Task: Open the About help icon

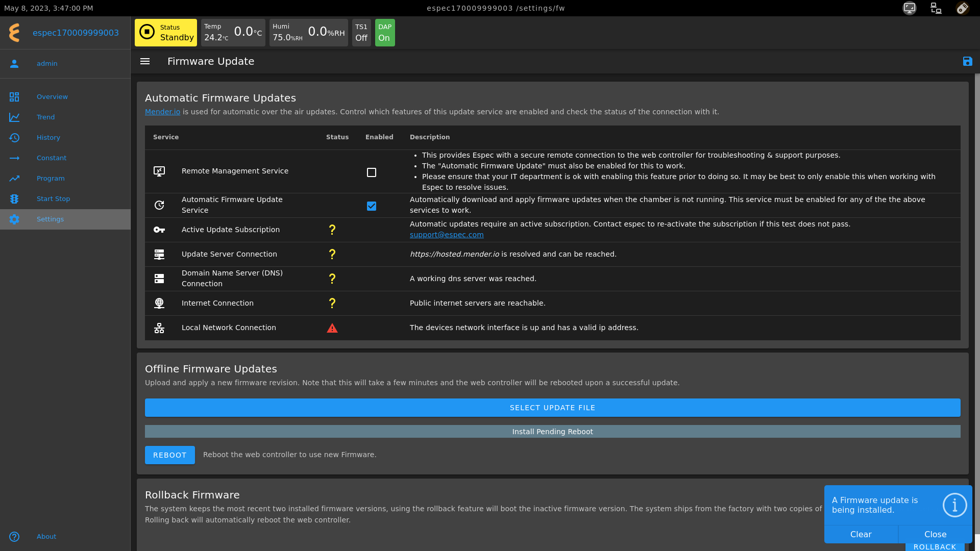Action: pos(14,537)
